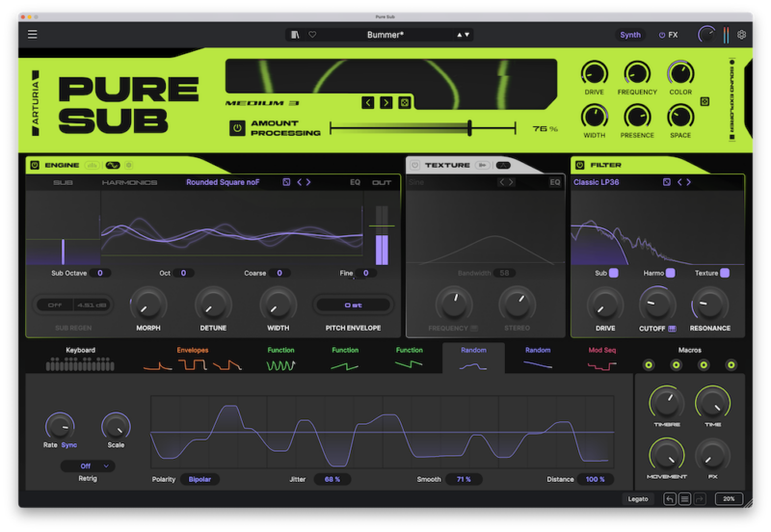Click the PRESENCE knob
Screen dimensions: 771x532
click(x=637, y=117)
